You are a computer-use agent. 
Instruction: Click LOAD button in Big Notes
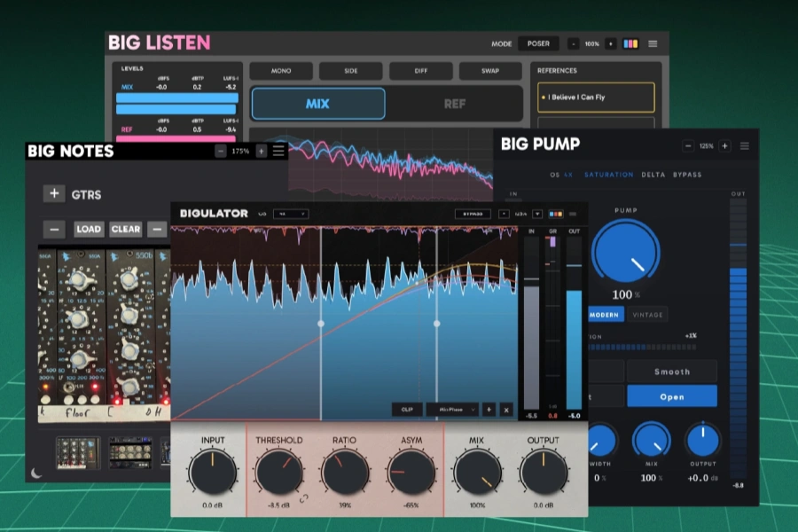89,229
